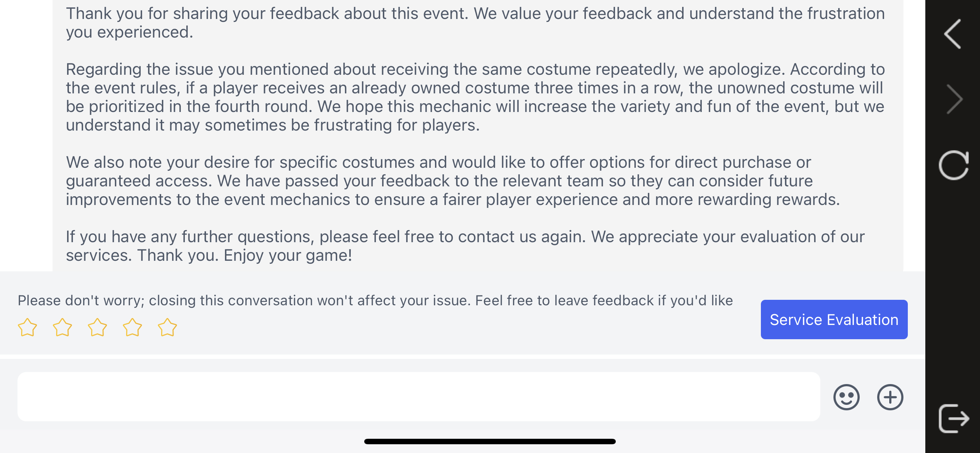This screenshot has width=980, height=453.
Task: Tap the 'Thank you for sharing your feedback' paragraph
Action: point(475,23)
